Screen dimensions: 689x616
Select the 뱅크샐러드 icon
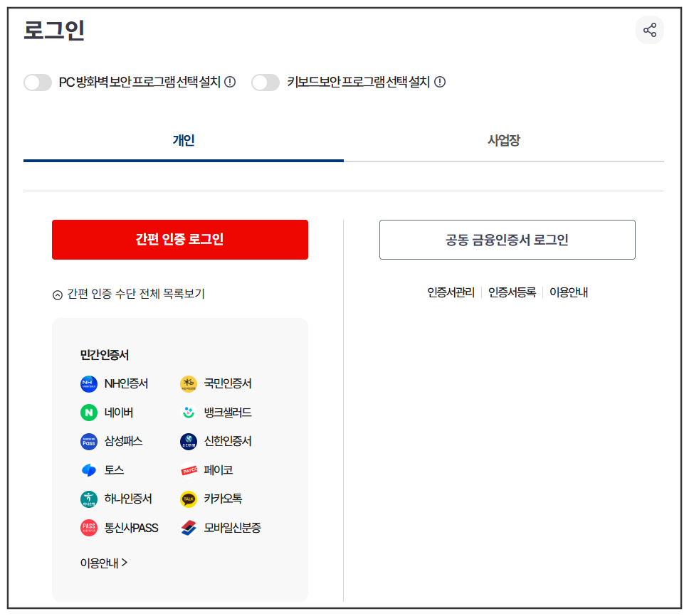189,413
